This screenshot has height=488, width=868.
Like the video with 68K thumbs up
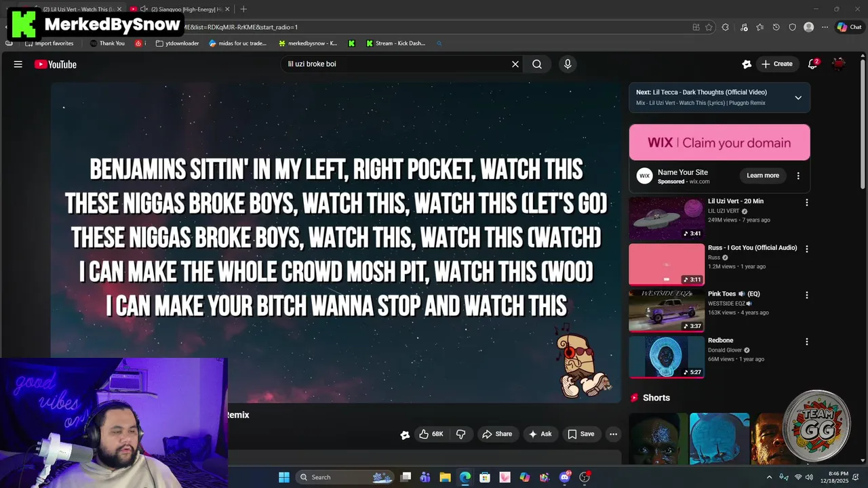[431, 434]
